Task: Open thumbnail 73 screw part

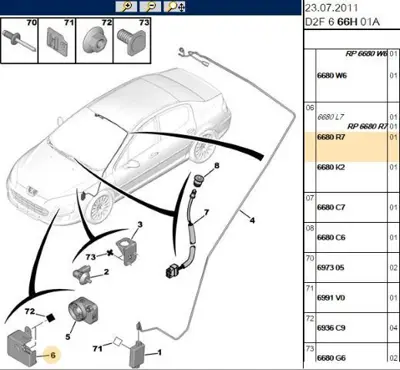Action: (x=132, y=41)
